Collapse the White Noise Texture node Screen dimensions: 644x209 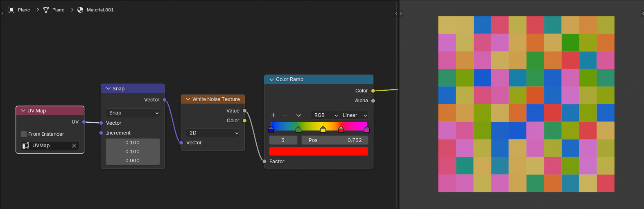tap(188, 99)
